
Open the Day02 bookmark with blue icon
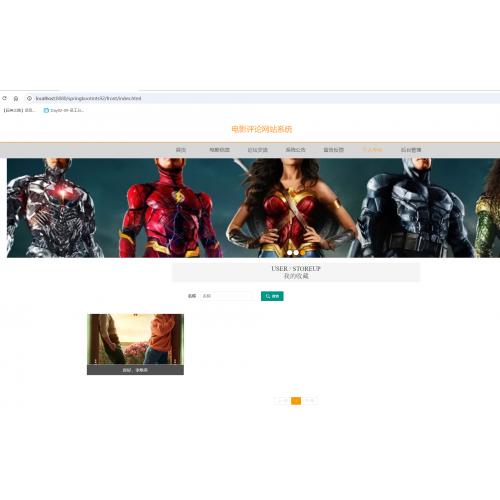click(64, 110)
